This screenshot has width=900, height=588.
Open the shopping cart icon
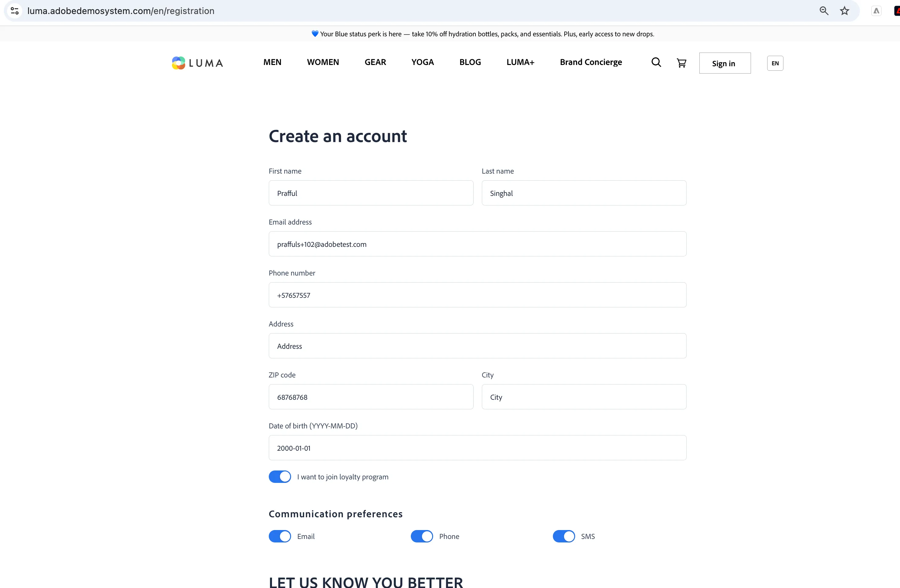point(682,63)
